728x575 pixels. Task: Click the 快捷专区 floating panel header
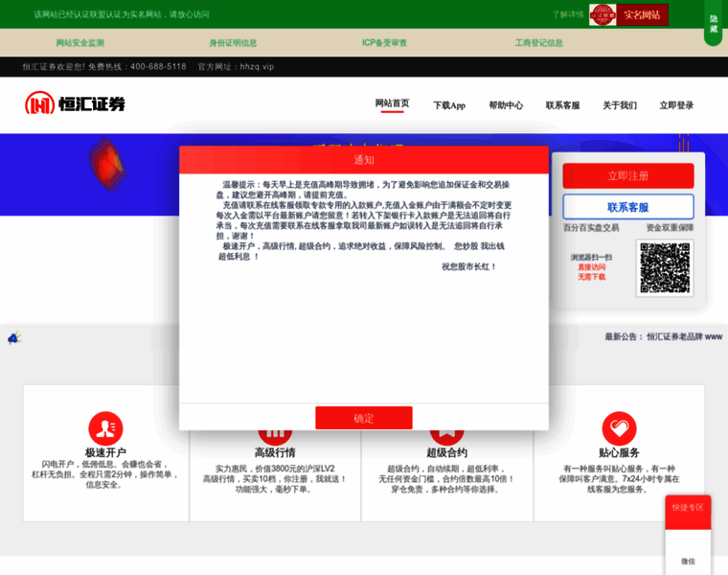coord(688,513)
